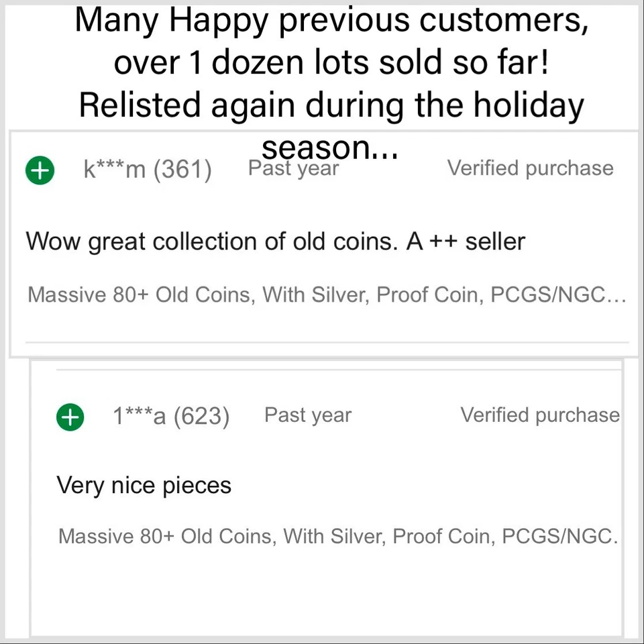Click k***m's feedback score 361
The image size is (644, 644).
click(x=190, y=169)
